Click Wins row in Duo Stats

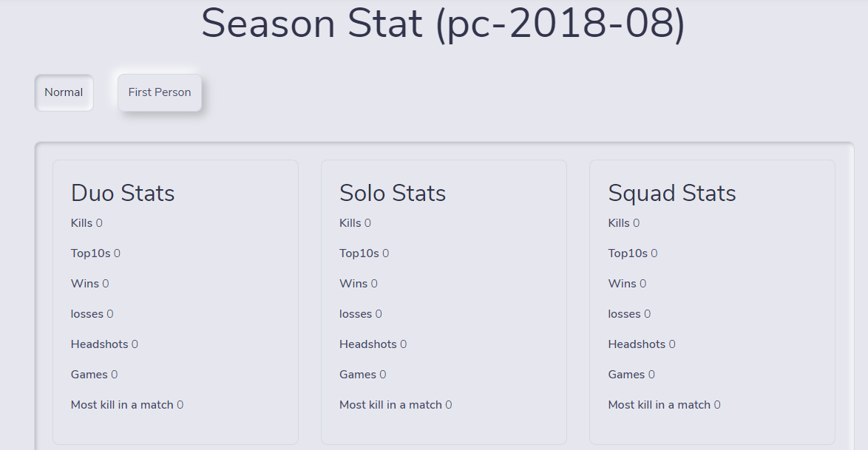click(x=89, y=284)
